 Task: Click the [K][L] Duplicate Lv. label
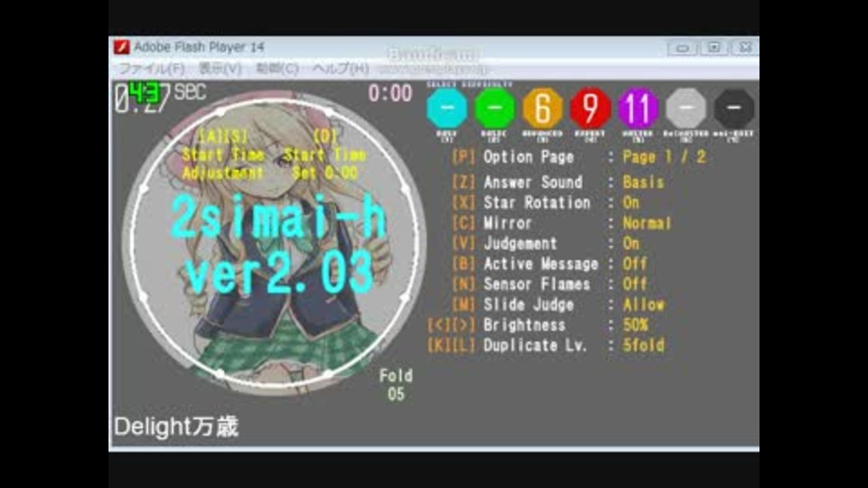pyautogui.click(x=506, y=346)
